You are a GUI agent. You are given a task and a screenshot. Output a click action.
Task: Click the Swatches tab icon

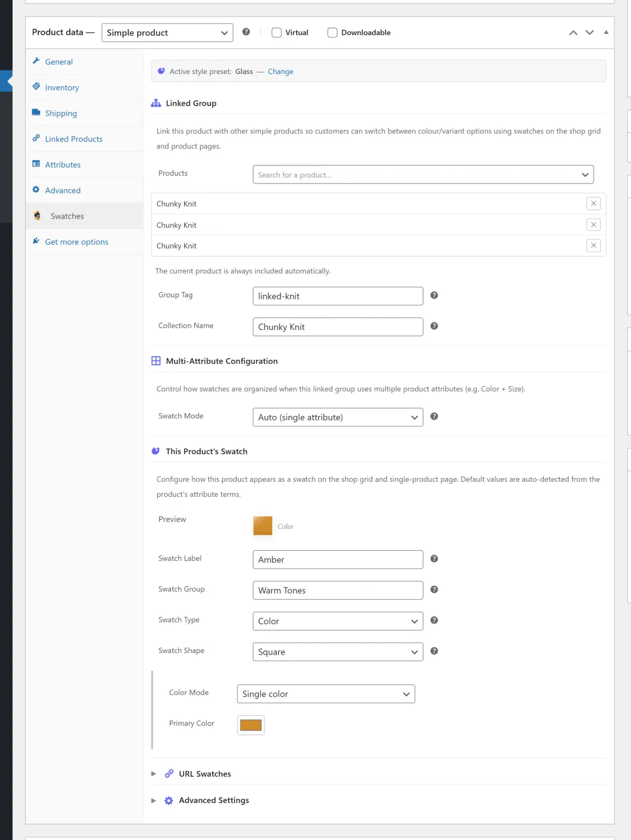tap(37, 216)
